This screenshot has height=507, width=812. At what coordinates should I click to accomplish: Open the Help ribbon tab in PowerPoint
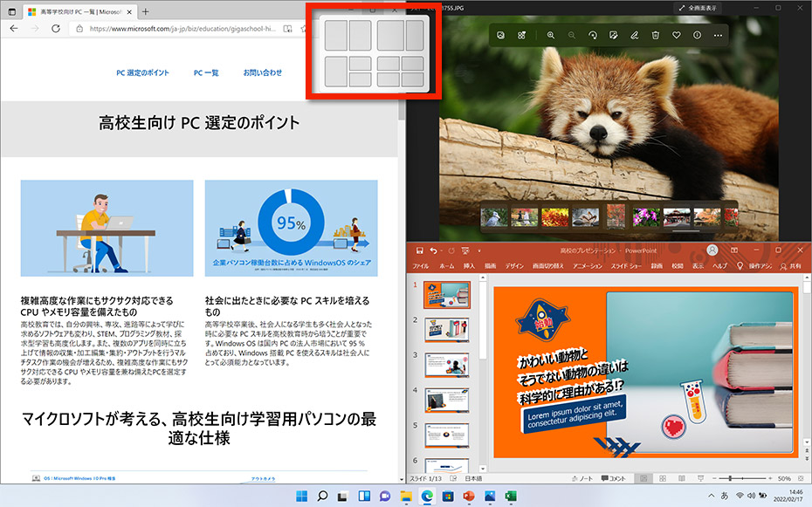point(719,266)
